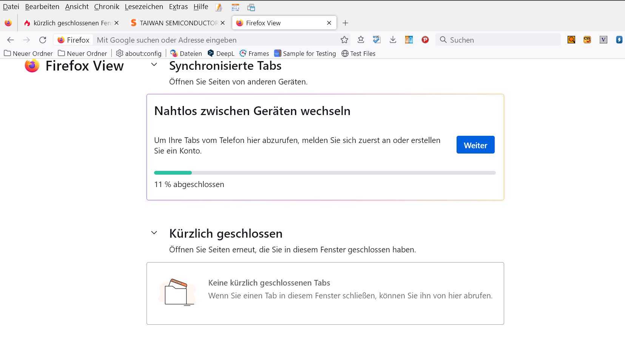Screen dimensions: 625x364
Task: Click the CSS extension icon
Action: (587, 40)
